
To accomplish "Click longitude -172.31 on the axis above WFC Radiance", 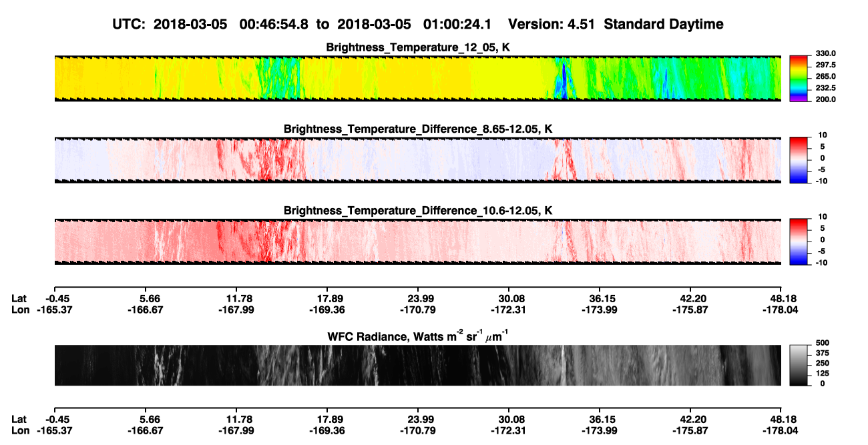I will [x=509, y=310].
